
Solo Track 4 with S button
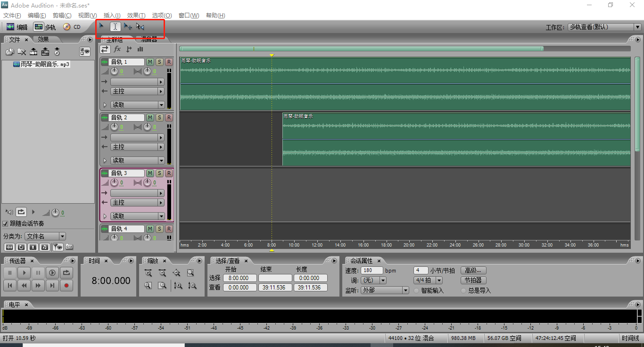point(159,229)
